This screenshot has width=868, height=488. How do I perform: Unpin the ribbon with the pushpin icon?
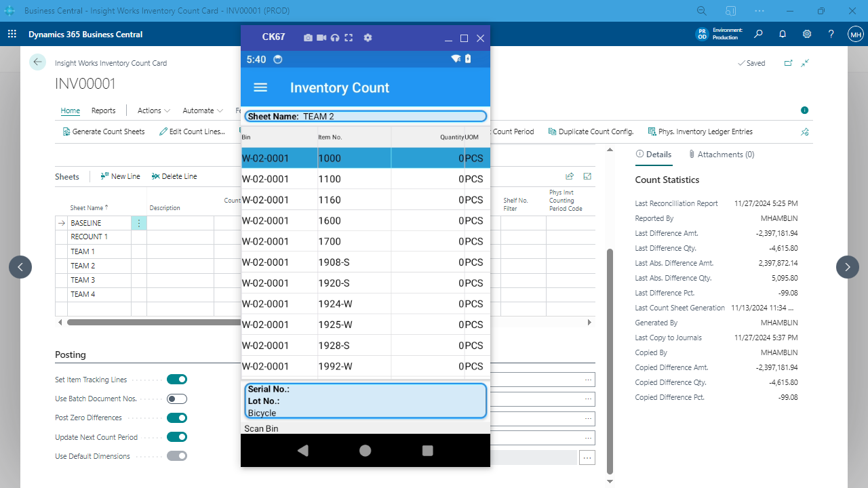point(804,131)
